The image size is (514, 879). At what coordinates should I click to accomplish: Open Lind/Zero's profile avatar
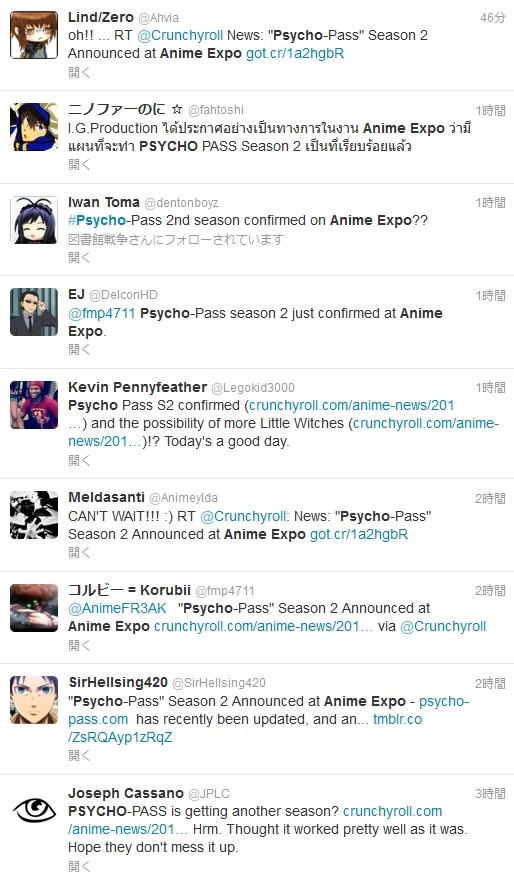34,35
